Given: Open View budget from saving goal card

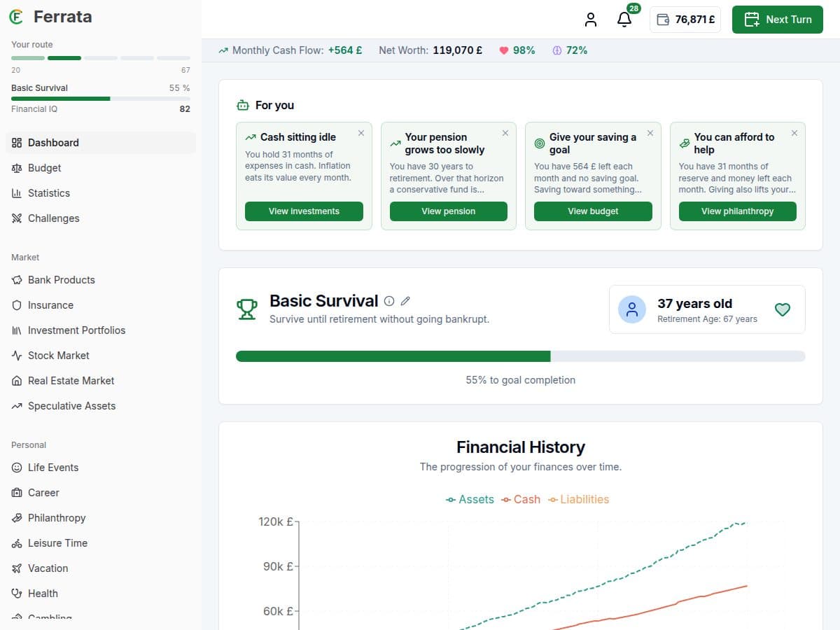Looking at the screenshot, I should (x=593, y=211).
